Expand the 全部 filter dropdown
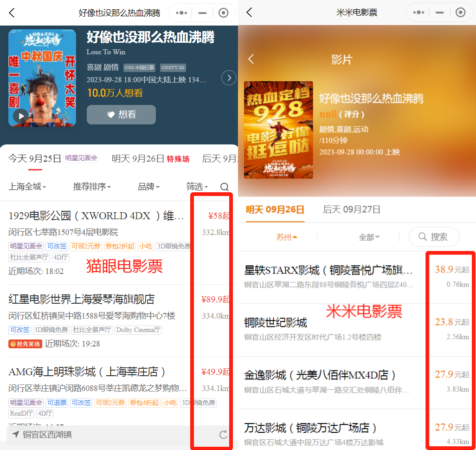This screenshot has width=476, height=450. click(369, 237)
